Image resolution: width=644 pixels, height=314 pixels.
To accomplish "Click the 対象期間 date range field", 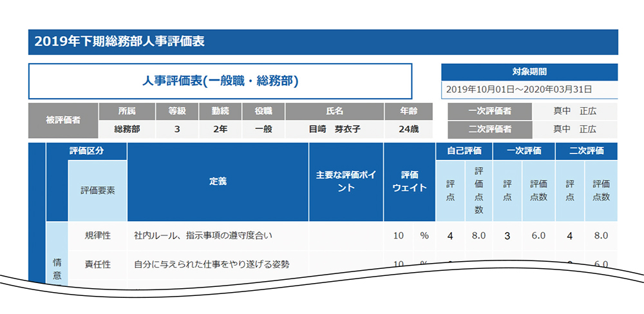I will [529, 90].
